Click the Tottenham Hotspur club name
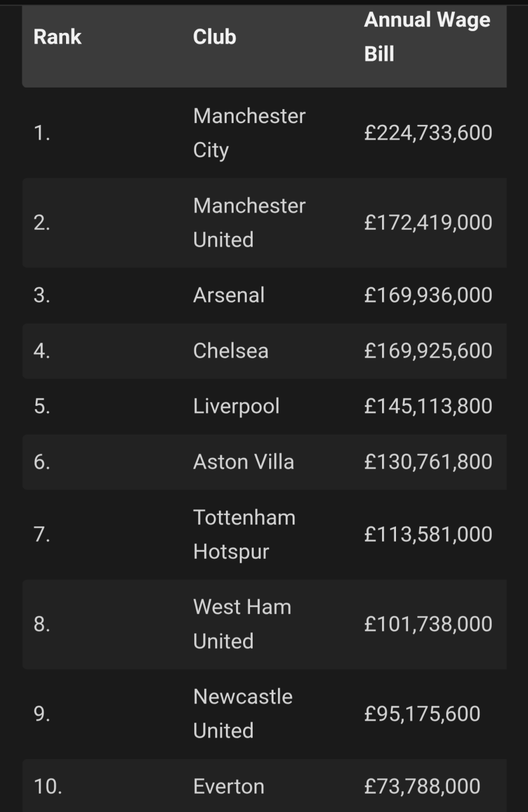Viewport: 528px width, 812px height. point(244,535)
